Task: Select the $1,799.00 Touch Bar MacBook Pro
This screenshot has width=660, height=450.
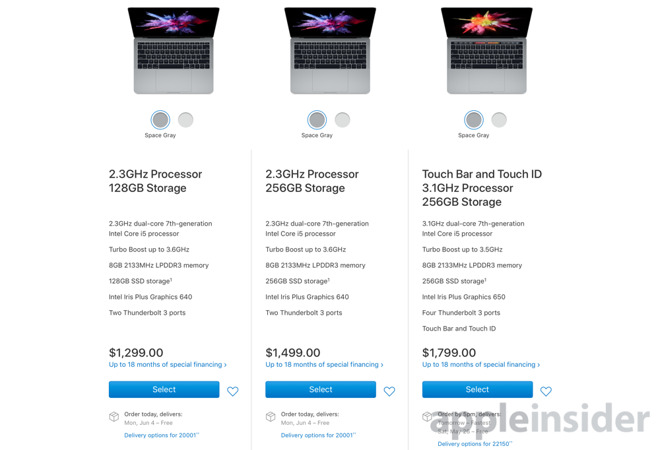Action: (477, 390)
